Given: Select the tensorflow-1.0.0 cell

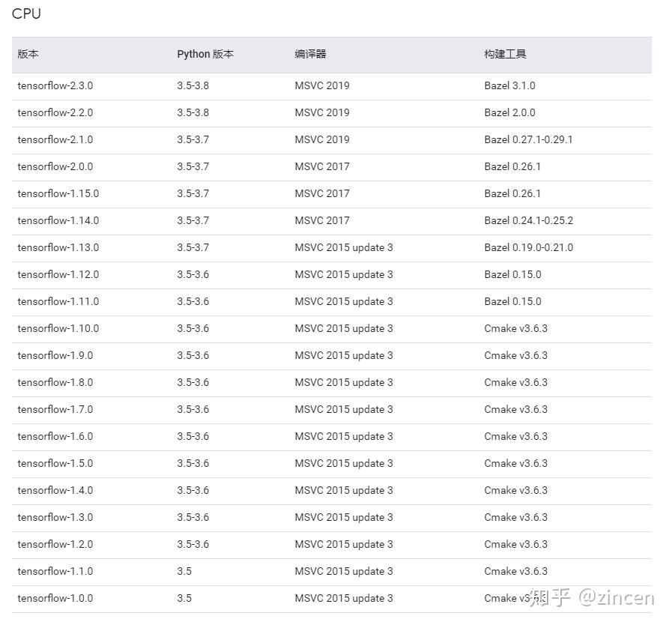Looking at the screenshot, I should point(55,599).
